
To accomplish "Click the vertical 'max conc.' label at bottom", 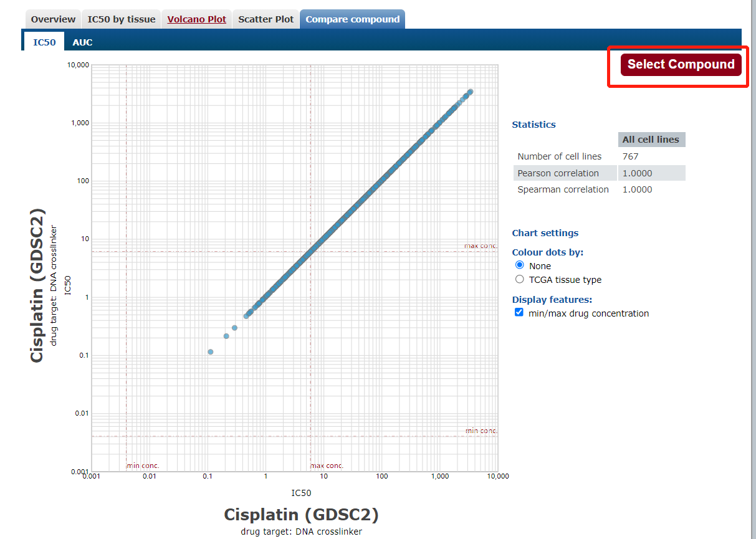I will 327,465.
